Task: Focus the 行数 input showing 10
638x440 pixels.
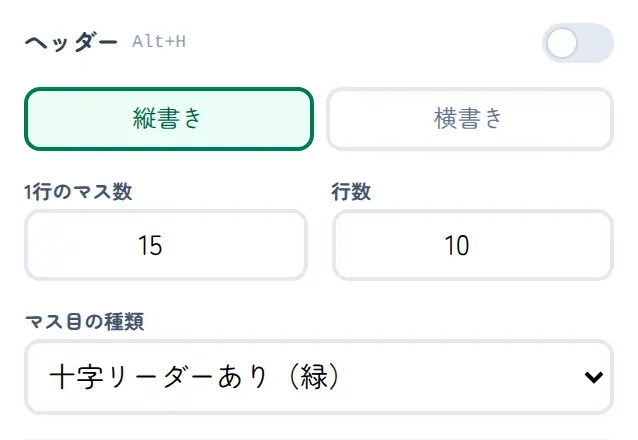Action: pos(473,245)
